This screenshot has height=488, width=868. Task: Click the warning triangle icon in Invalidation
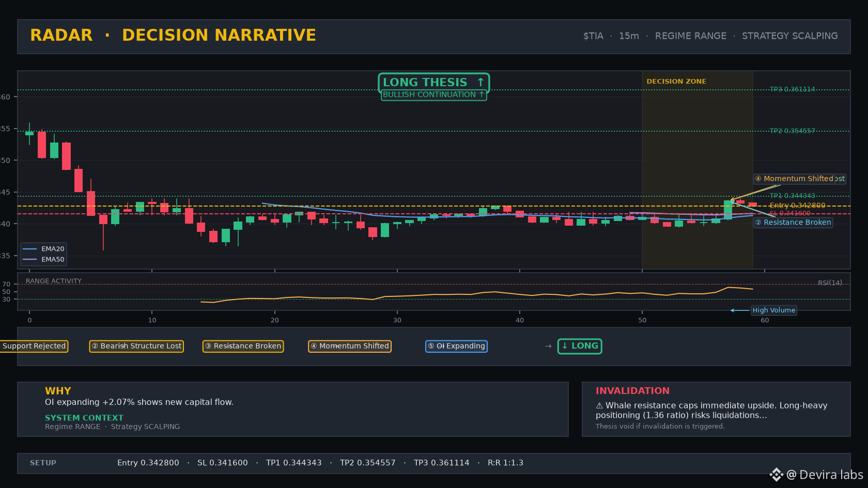tap(599, 406)
